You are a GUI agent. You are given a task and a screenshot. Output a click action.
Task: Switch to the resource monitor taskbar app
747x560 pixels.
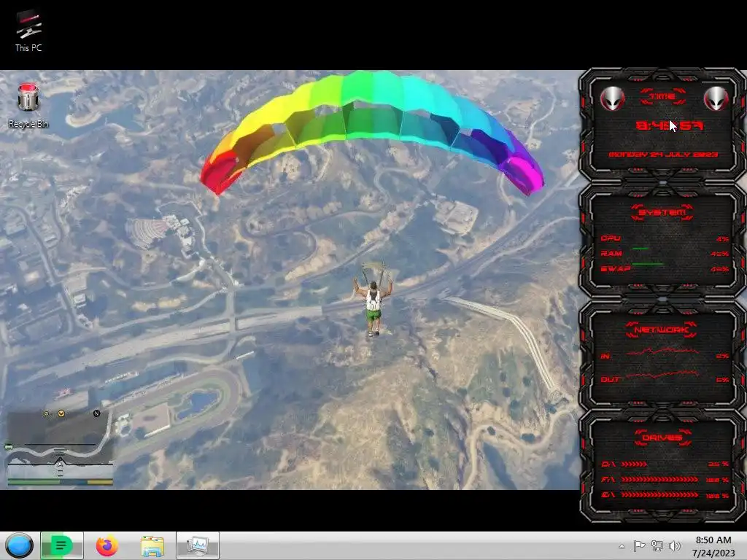(197, 545)
